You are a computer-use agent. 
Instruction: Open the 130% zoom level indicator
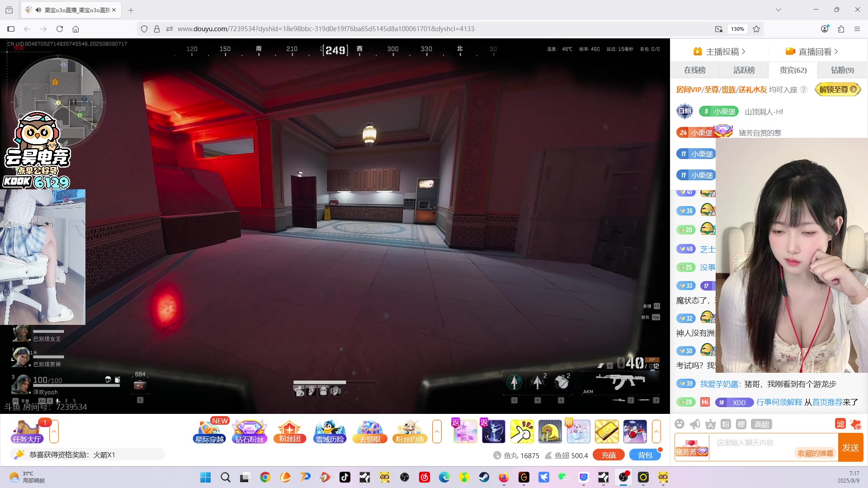737,29
